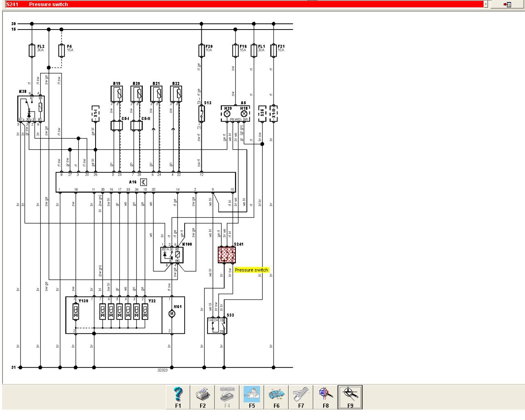525x420 pixels.
Task: Open the S241 component dropdown arrow
Action: click(x=486, y=5)
